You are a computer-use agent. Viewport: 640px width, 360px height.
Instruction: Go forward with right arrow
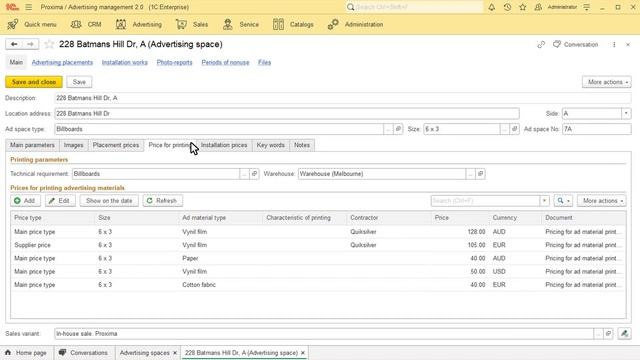pyautogui.click(x=31, y=44)
